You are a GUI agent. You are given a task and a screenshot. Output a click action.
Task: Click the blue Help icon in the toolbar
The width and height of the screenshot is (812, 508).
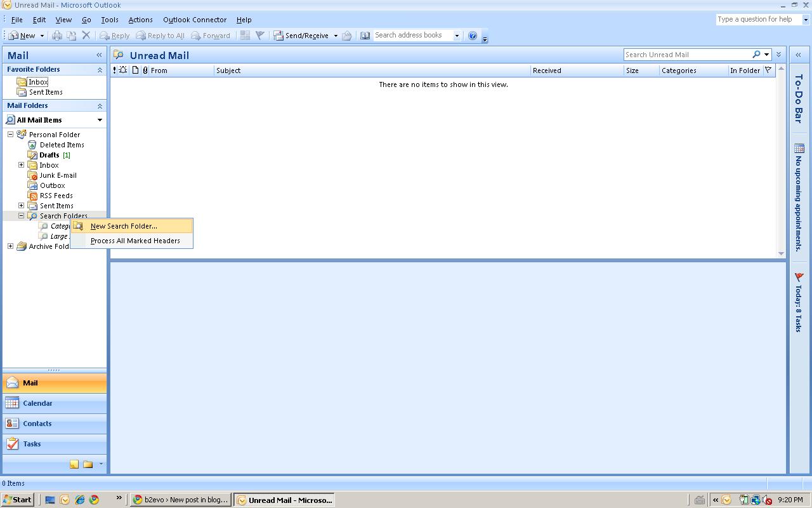coord(473,36)
